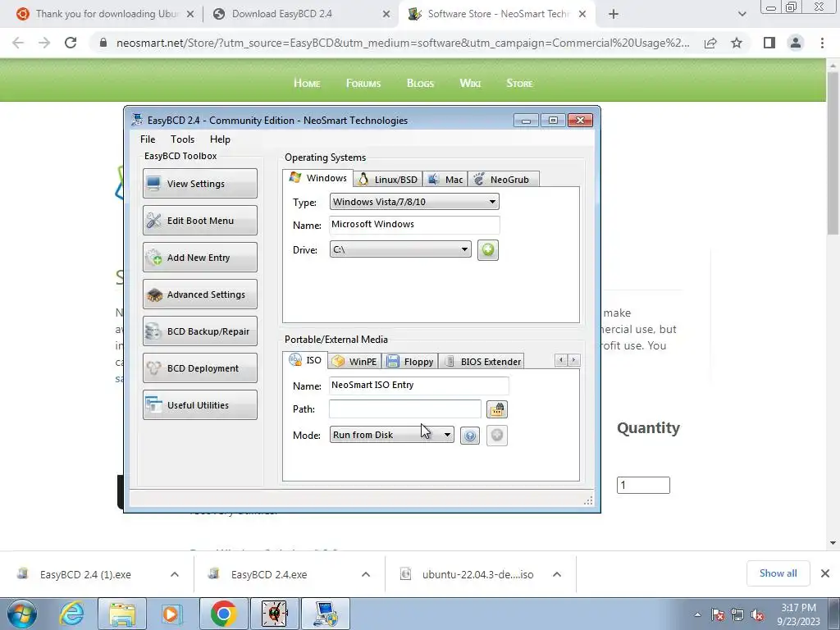Click Store in NeoSmart site navigation
This screenshot has height=630, width=840.
(x=519, y=83)
